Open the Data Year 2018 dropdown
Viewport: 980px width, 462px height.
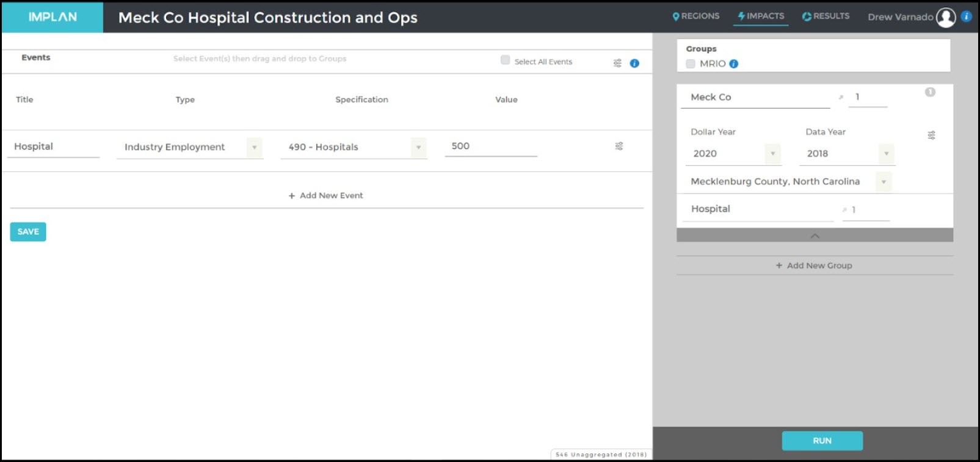[847, 154]
